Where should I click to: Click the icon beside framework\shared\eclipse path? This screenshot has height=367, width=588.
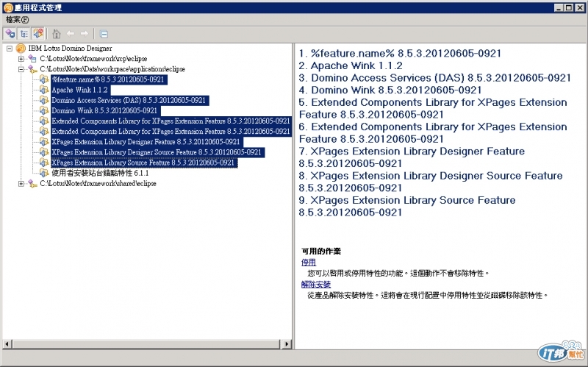[x=32, y=184]
